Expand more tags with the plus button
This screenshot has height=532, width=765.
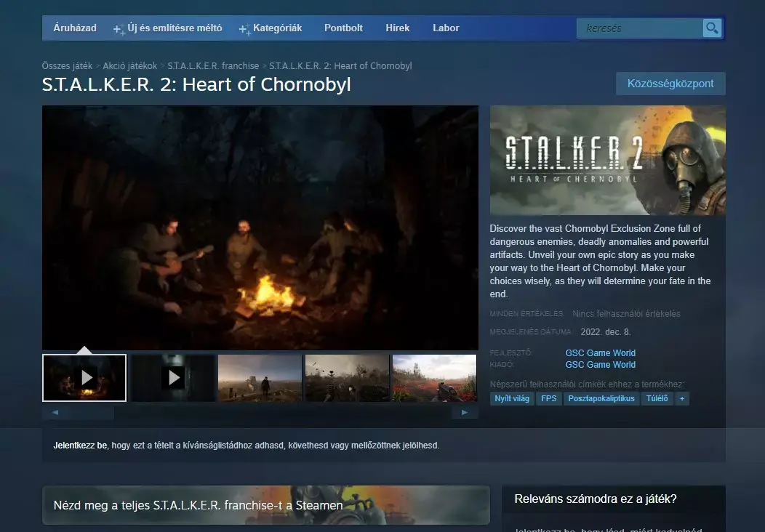pyautogui.click(x=682, y=398)
